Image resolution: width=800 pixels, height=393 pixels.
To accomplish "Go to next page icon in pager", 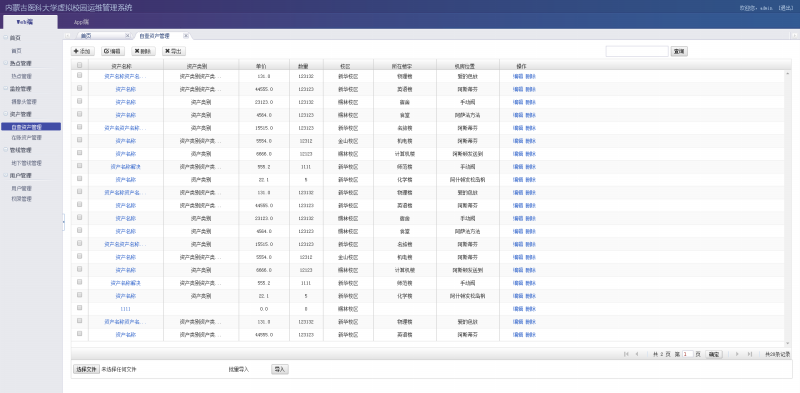I will click(x=737, y=354).
